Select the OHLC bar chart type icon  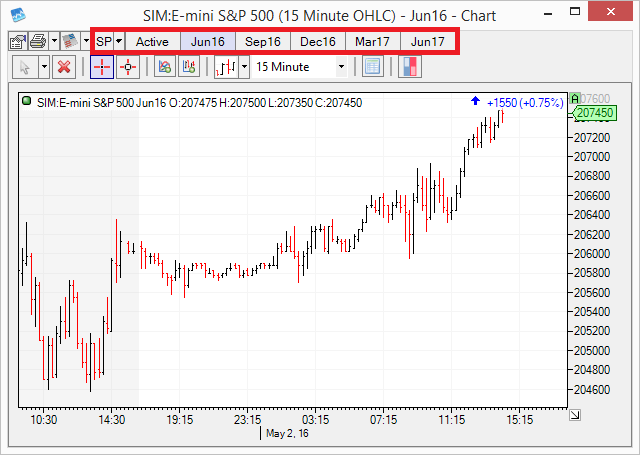coord(226,67)
